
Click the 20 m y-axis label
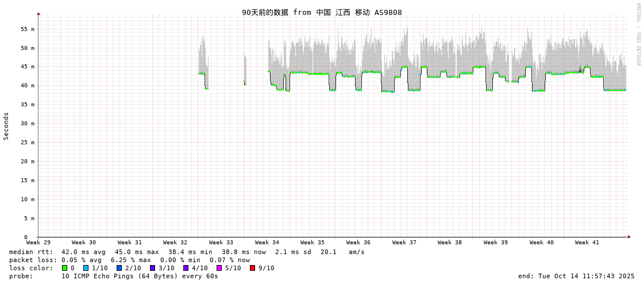click(x=28, y=161)
